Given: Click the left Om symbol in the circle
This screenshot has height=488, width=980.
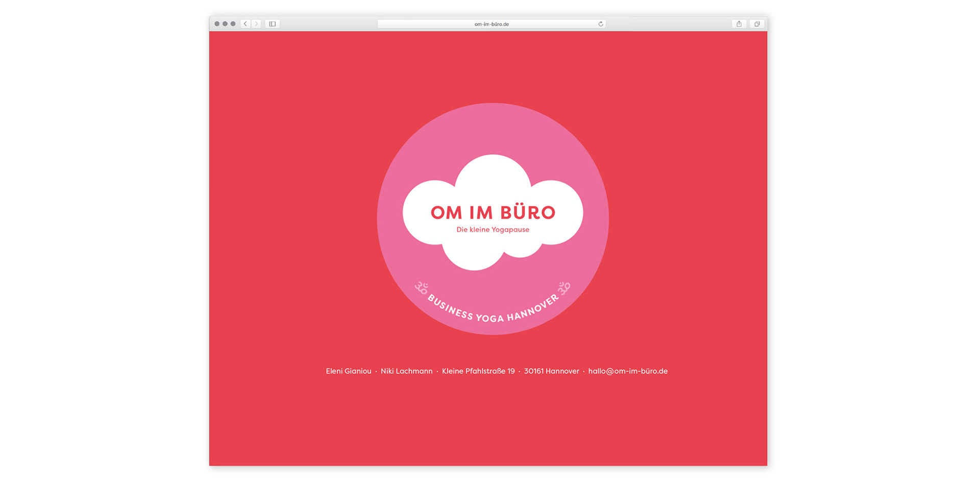Looking at the screenshot, I should [x=422, y=288].
